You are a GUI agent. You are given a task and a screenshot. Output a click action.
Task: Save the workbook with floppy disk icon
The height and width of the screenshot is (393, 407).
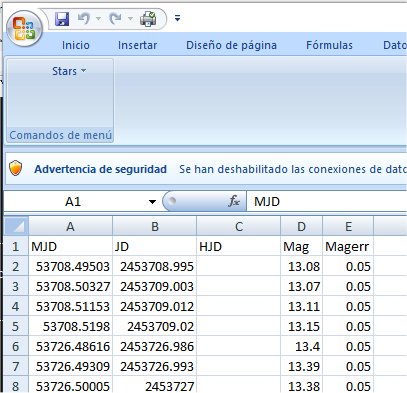coord(62,19)
